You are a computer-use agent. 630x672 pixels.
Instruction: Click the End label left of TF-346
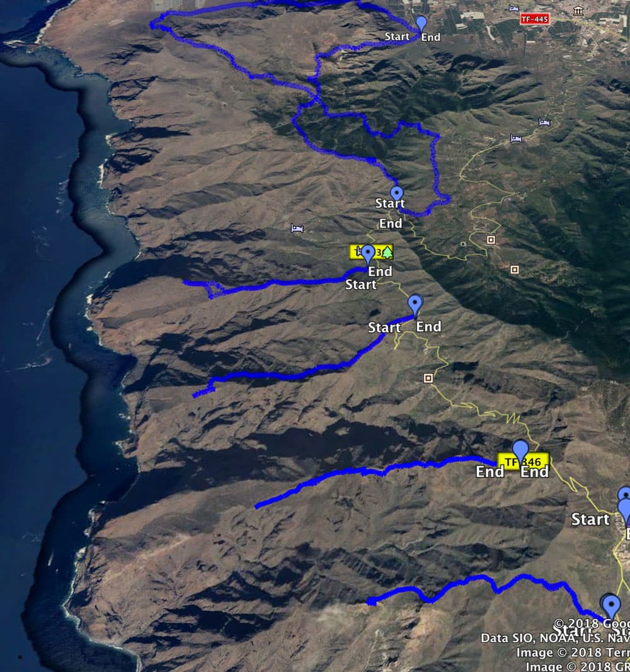tap(490, 472)
